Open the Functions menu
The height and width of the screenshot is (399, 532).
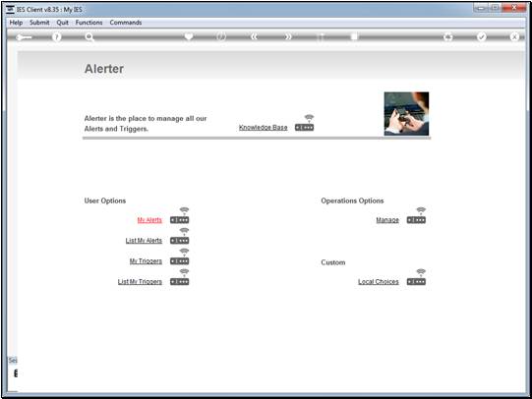pyautogui.click(x=89, y=23)
